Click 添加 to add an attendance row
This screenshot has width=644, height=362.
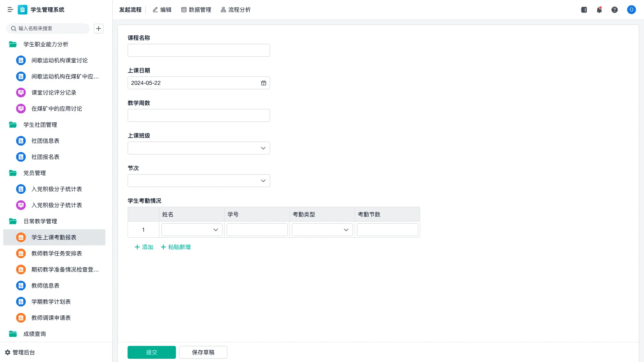[143, 247]
